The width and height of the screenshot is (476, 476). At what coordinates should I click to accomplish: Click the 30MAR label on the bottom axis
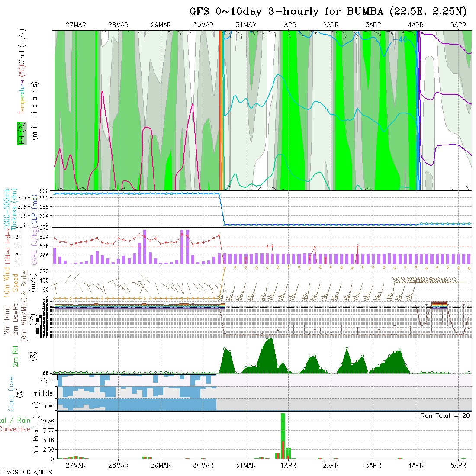point(203,465)
